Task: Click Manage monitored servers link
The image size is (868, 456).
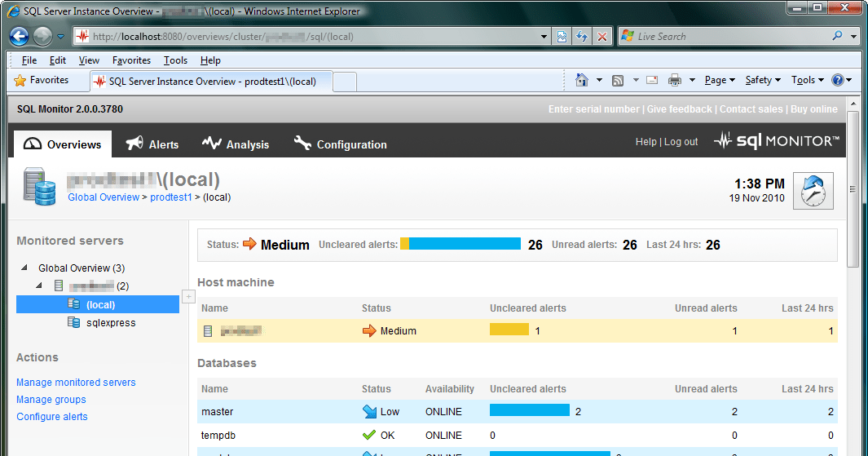Action: [76, 383]
